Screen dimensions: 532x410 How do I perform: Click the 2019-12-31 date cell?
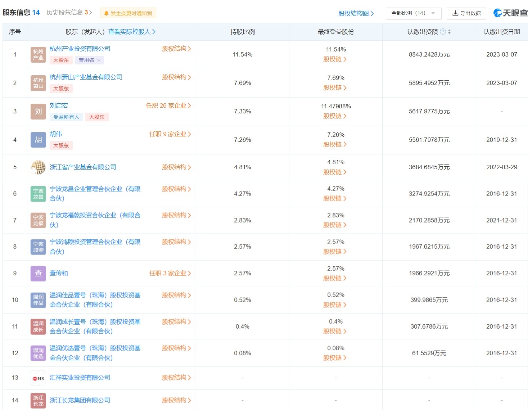pos(502,140)
